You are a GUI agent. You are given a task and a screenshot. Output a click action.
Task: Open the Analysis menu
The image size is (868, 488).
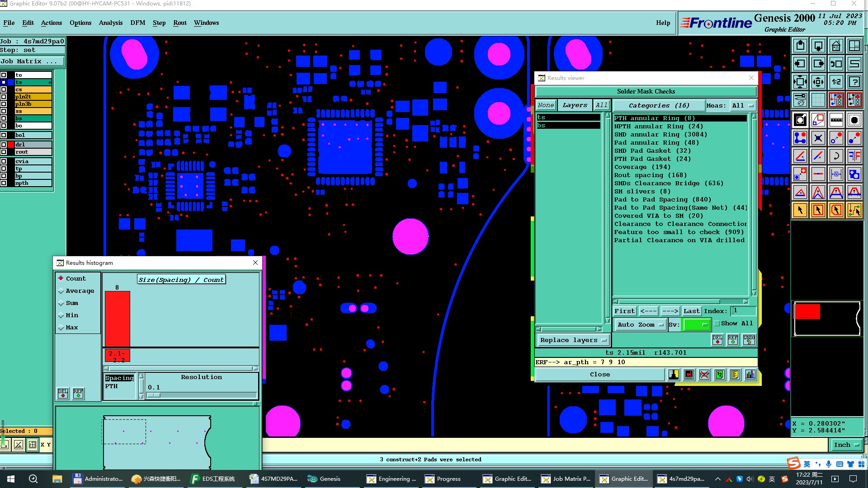(110, 23)
